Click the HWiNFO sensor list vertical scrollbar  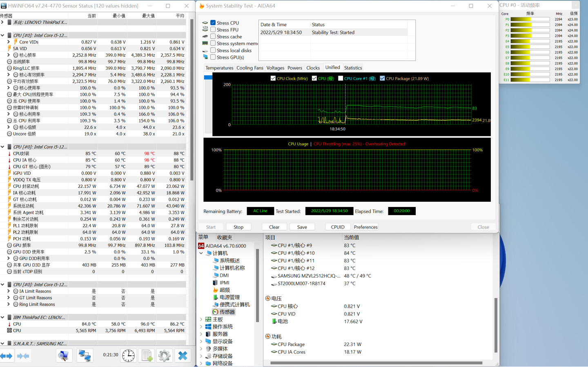[192, 100]
